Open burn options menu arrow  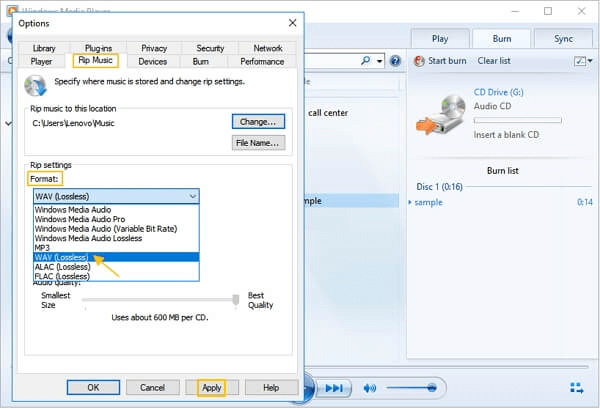click(x=590, y=61)
